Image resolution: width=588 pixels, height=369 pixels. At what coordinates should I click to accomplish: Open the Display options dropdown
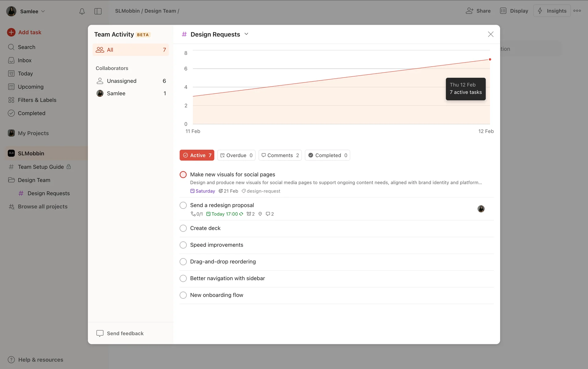coord(514,11)
